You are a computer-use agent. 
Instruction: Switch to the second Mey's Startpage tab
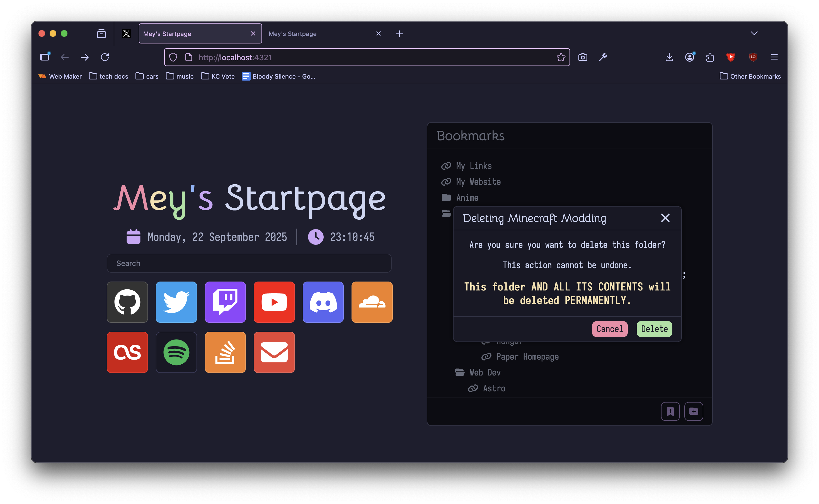pos(292,33)
